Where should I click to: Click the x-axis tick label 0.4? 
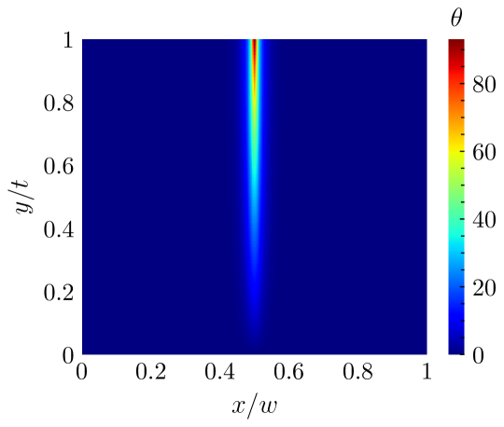point(220,372)
